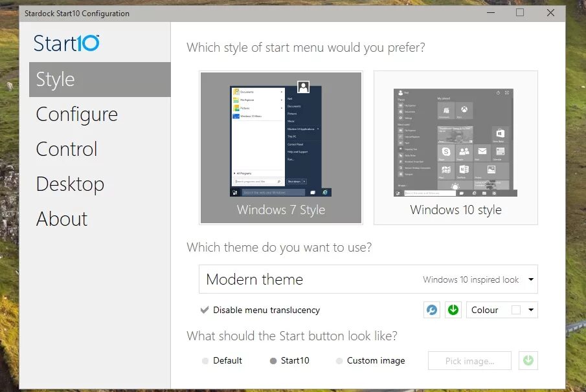
Task: Open the Style section
Action: click(x=100, y=80)
